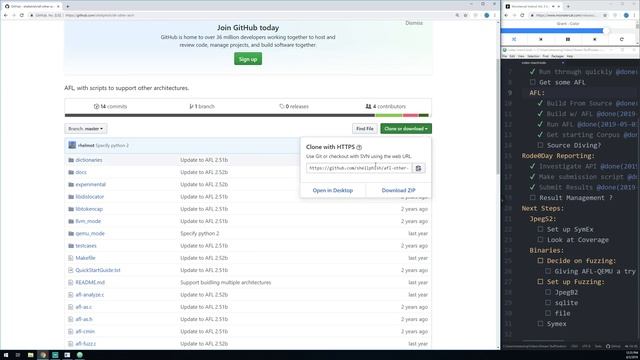Open the docs folder

tap(81, 172)
